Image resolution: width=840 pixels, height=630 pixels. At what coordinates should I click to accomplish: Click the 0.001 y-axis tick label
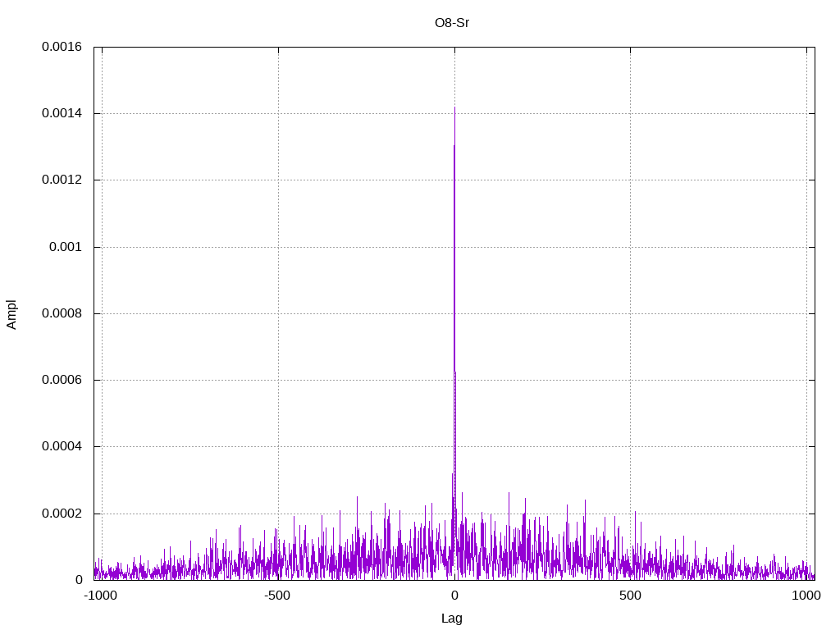click(66, 247)
